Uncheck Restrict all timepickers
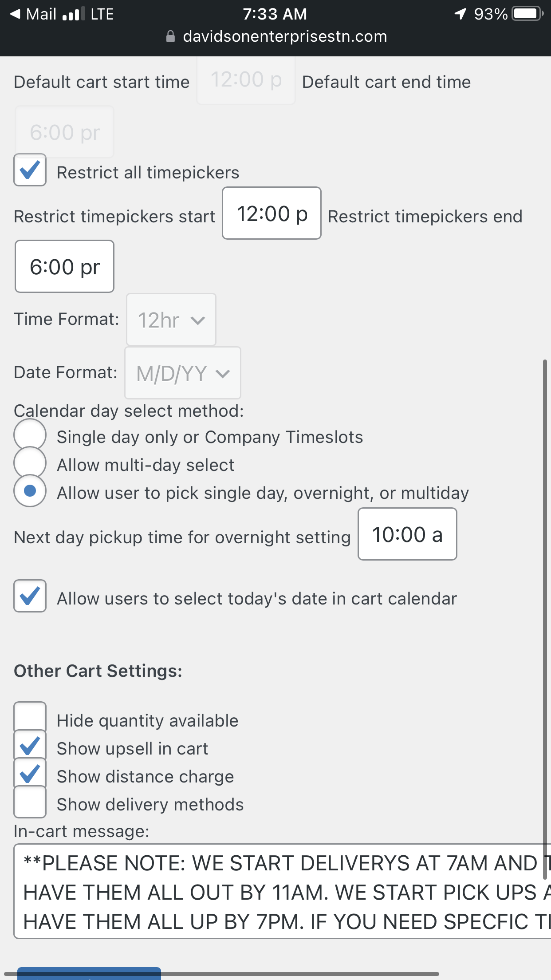This screenshot has height=980, width=551. coord(30,170)
